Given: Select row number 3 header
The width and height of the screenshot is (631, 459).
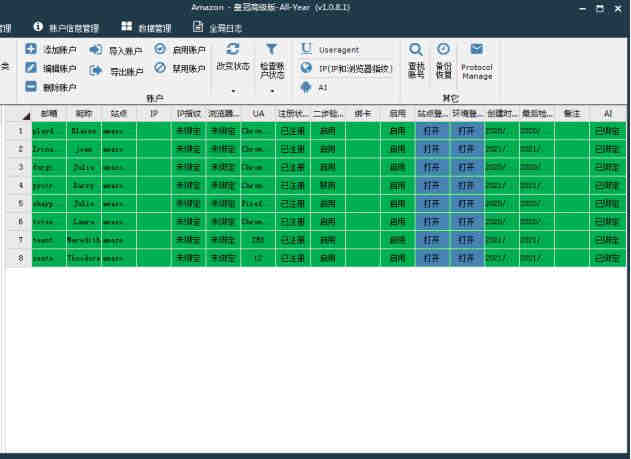Looking at the screenshot, I should click(20, 167).
